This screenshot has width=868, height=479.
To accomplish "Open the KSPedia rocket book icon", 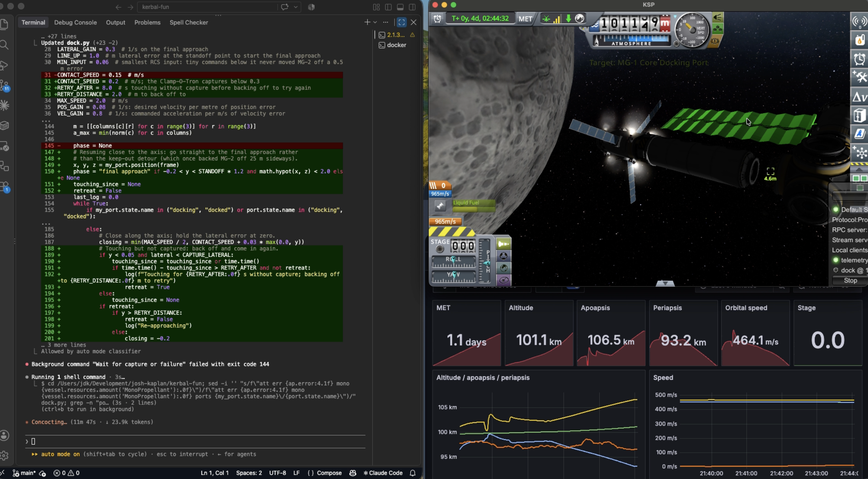I will click(859, 134).
